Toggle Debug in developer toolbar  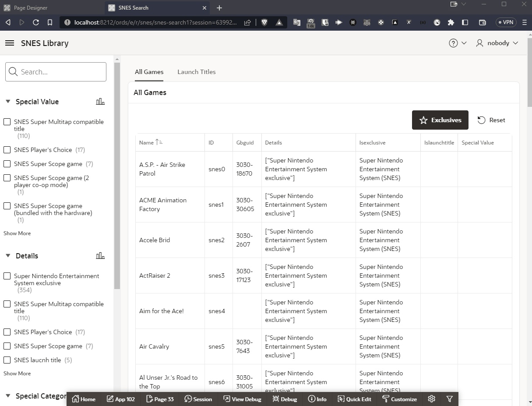(x=285, y=399)
